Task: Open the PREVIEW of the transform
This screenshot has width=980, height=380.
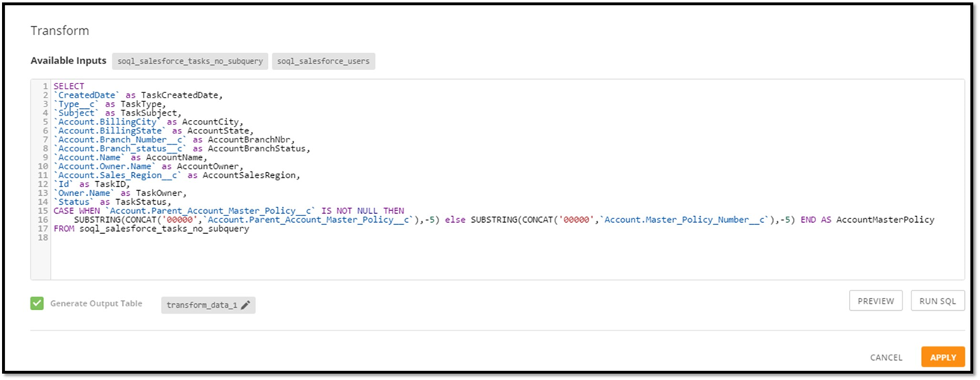Action: [x=876, y=301]
